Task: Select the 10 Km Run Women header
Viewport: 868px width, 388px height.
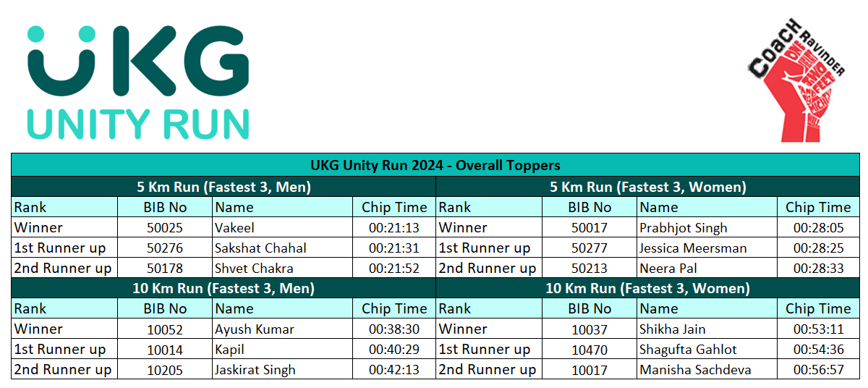Action: point(647,287)
